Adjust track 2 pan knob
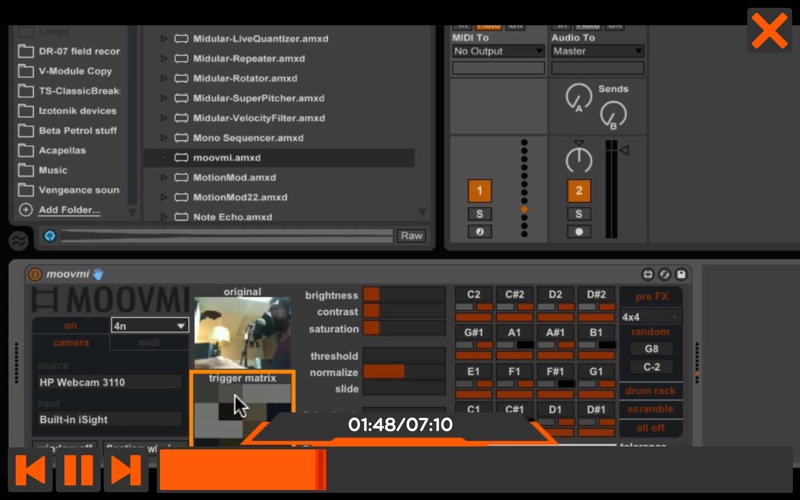This screenshot has width=800, height=500. coord(579,160)
